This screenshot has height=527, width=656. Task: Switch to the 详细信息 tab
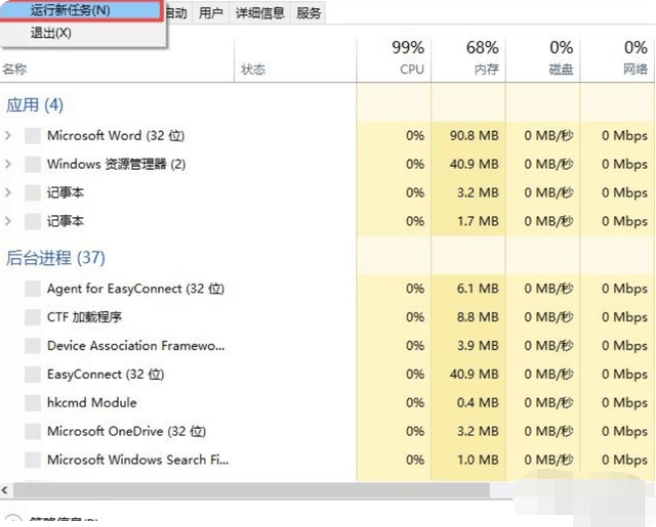pyautogui.click(x=259, y=13)
